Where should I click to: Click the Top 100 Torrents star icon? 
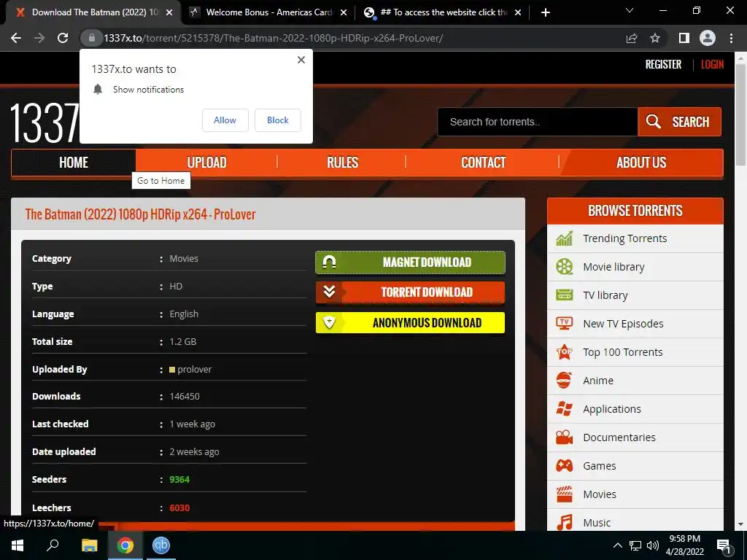(565, 352)
